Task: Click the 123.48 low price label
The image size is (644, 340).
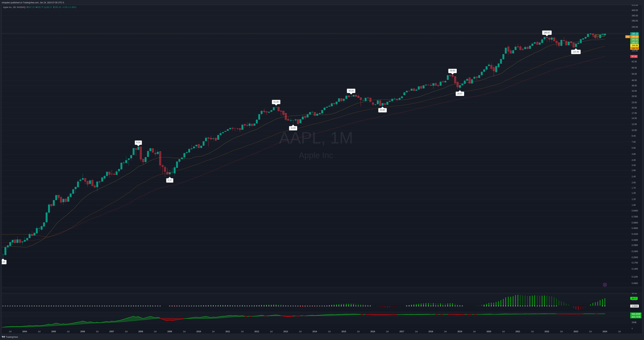Action: 576,52
